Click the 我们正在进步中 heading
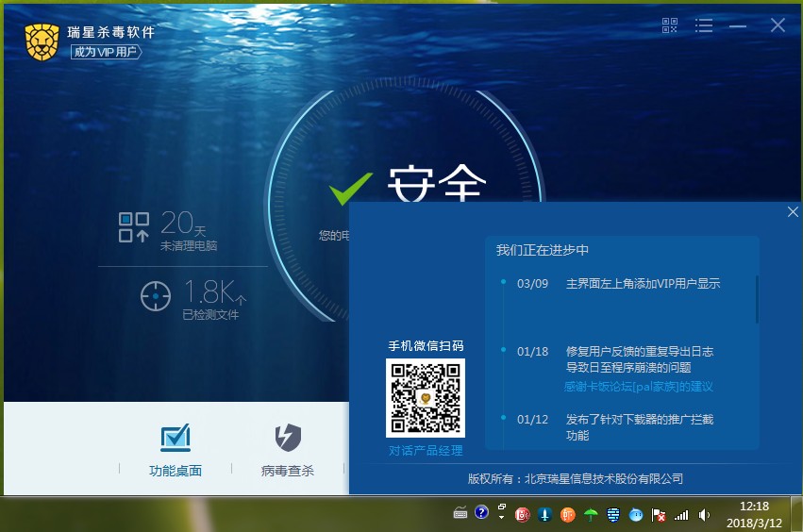 (543, 250)
